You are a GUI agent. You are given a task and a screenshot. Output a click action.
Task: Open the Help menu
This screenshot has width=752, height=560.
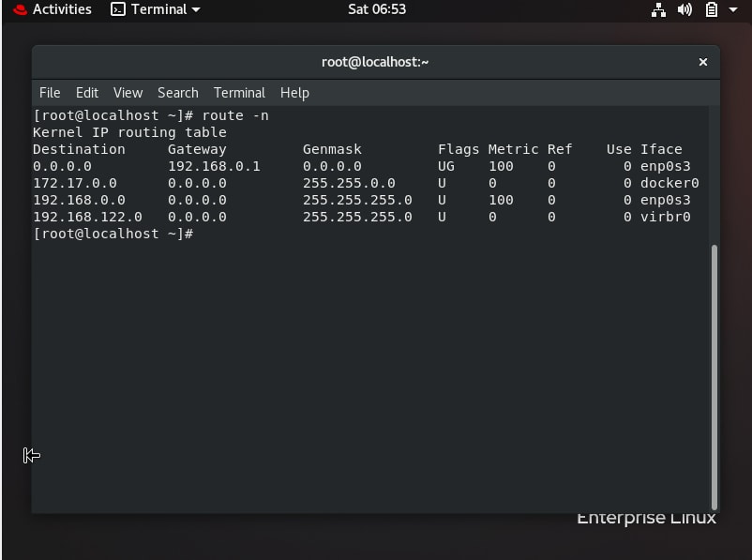pyautogui.click(x=294, y=93)
